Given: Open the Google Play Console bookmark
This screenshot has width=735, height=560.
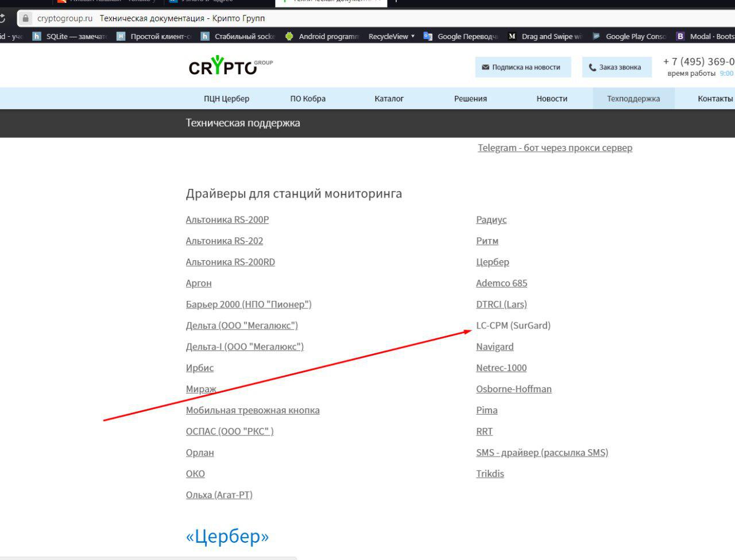Looking at the screenshot, I should click(629, 36).
